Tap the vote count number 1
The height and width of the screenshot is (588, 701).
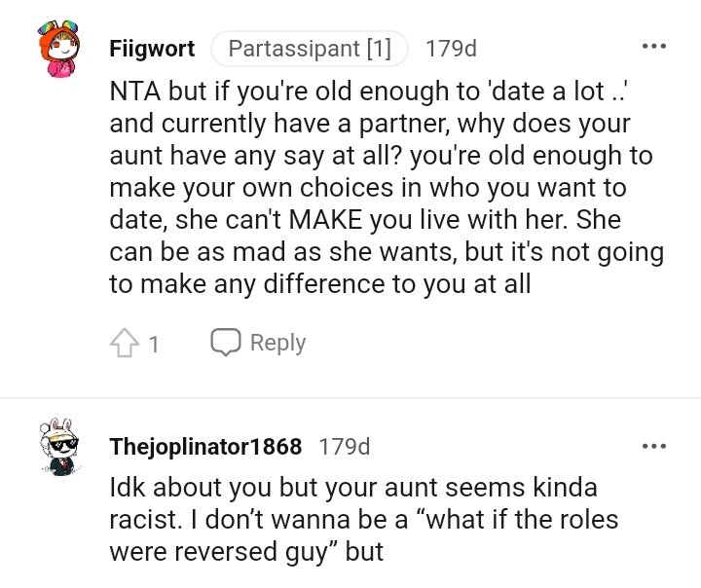(154, 344)
